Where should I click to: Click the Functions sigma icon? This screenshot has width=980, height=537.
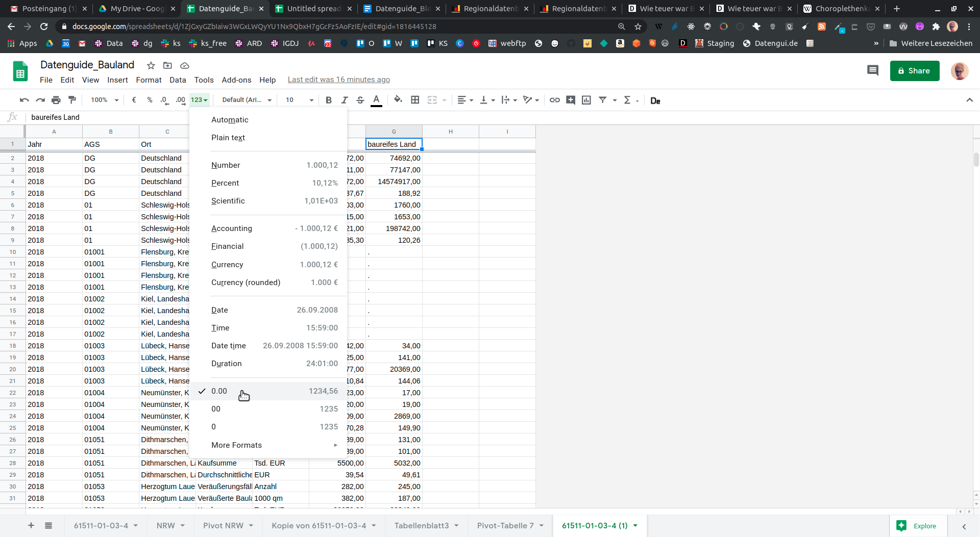(x=627, y=100)
